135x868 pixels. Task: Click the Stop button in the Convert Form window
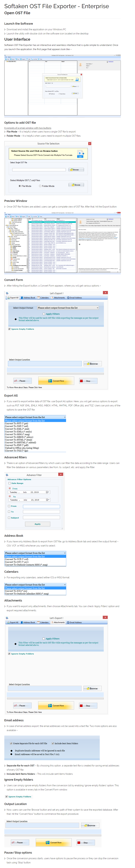point(88,381)
